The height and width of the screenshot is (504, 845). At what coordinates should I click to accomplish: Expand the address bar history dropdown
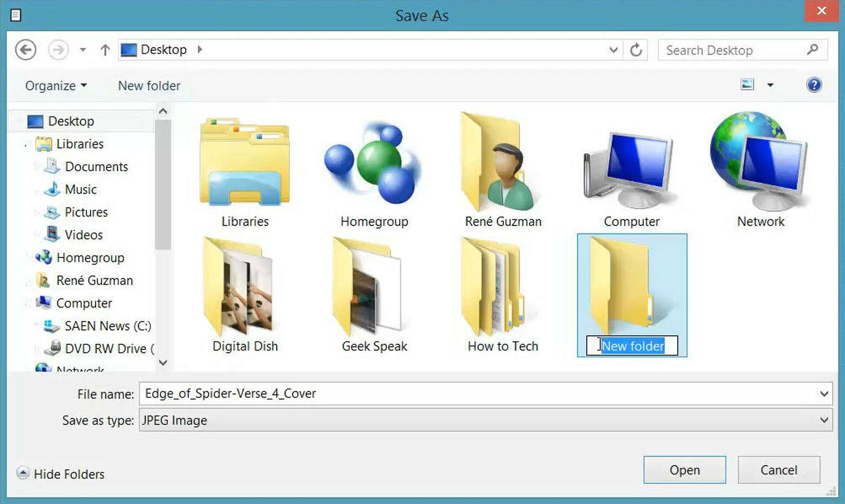[613, 50]
